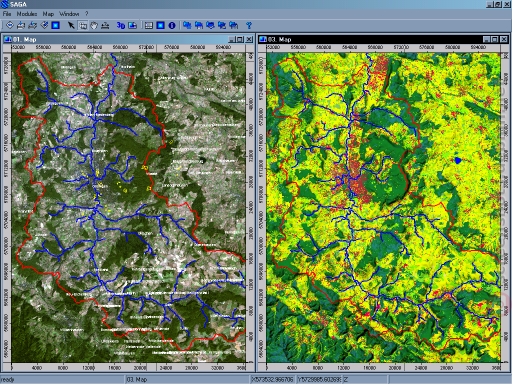Open the Window menu

coord(69,14)
